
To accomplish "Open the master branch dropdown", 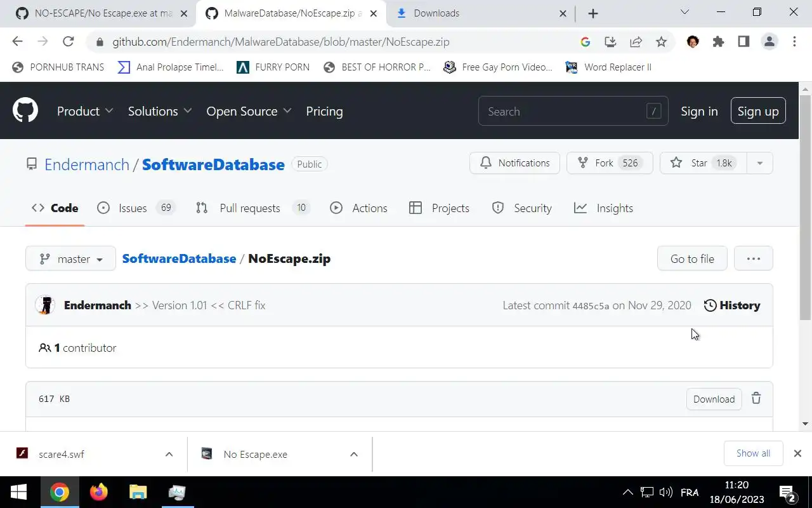I will coord(70,258).
